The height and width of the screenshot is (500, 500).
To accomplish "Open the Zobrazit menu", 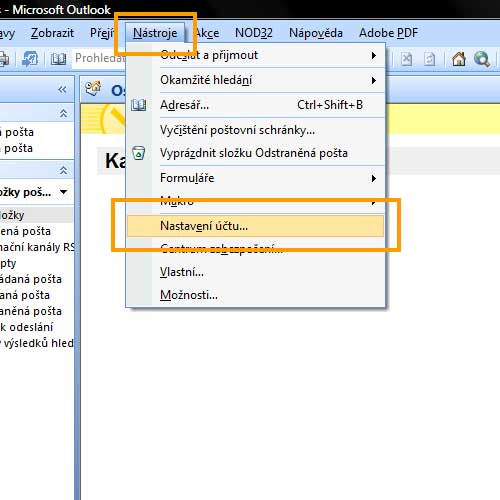I will pyautogui.click(x=52, y=33).
